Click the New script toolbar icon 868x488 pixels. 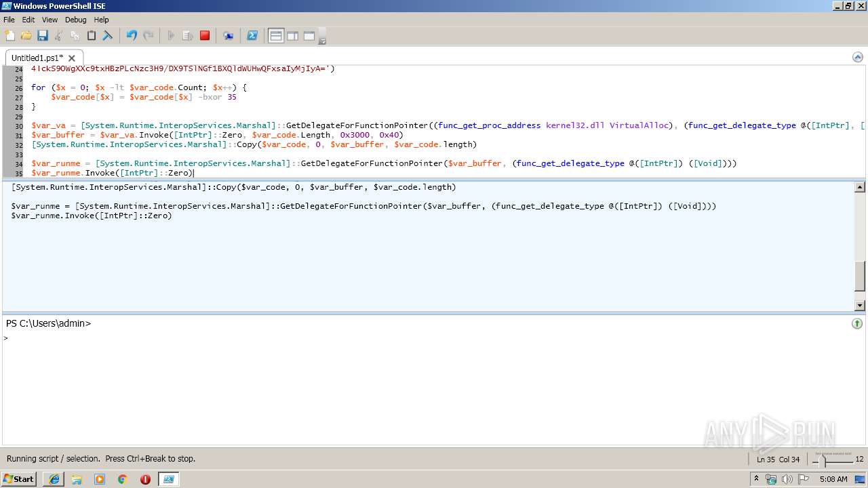coord(9,36)
